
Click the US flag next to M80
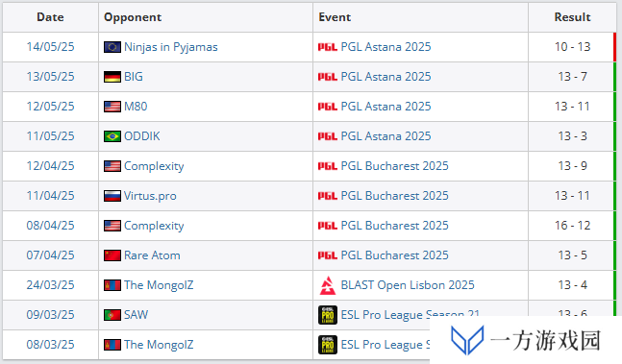point(112,107)
